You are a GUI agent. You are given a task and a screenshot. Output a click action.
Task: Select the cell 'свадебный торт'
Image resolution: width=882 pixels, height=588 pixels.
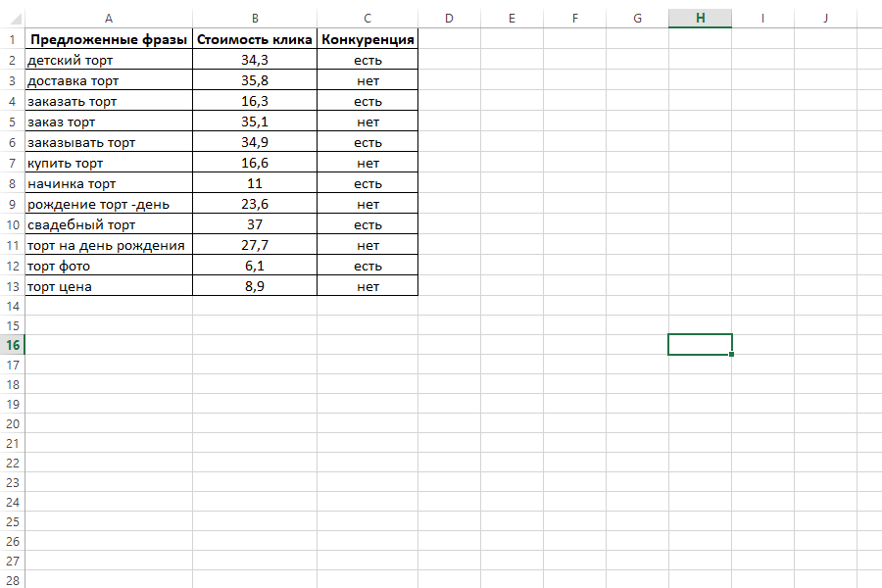108,225
